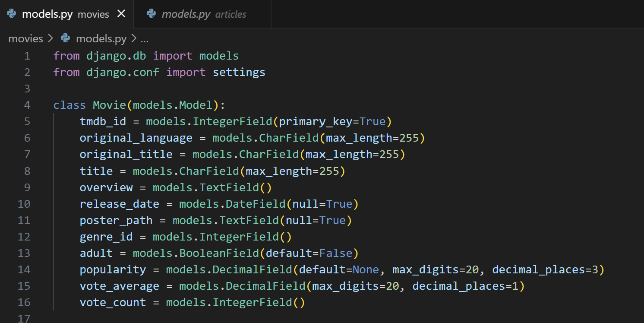Image resolution: width=644 pixels, height=323 pixels.
Task: Click Python icon on articles tab
Action: (x=152, y=14)
